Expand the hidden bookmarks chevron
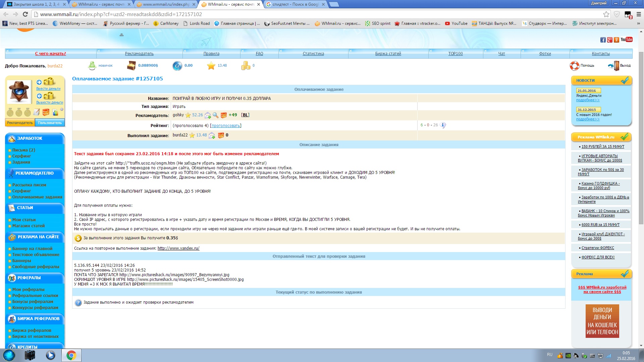Viewport: 644px width, 362px height. tap(638, 23)
